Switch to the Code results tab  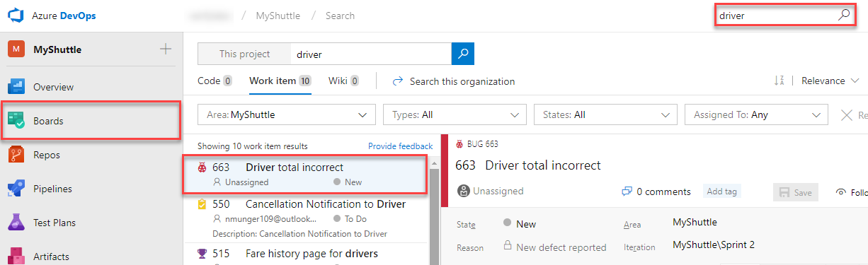[215, 81]
